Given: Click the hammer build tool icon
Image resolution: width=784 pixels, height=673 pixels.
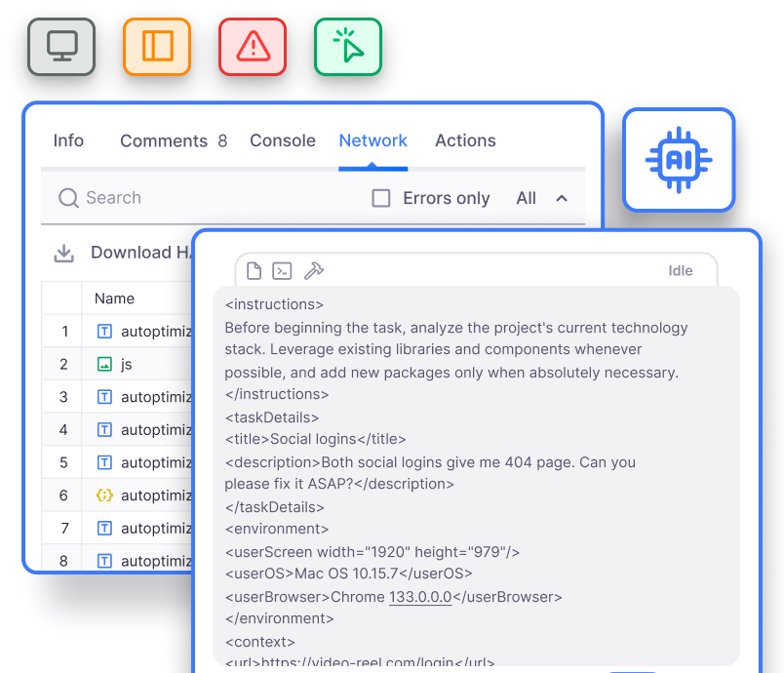Looking at the screenshot, I should coord(313,271).
